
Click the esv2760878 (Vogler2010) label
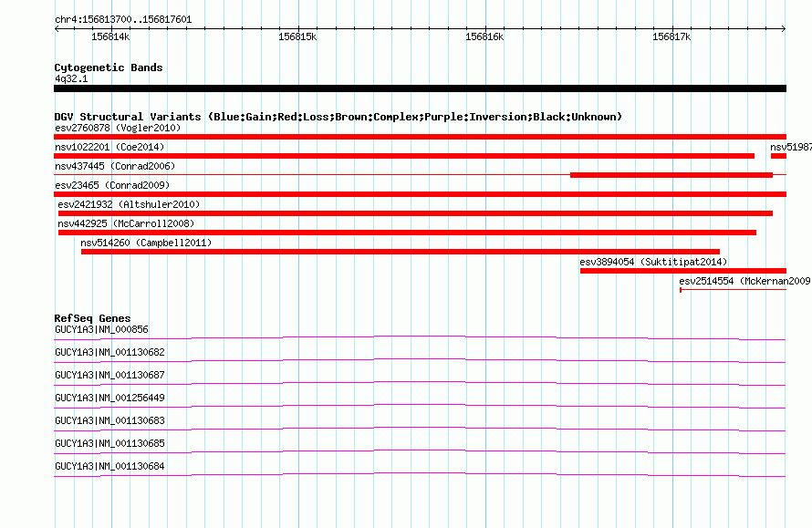[x=118, y=128]
